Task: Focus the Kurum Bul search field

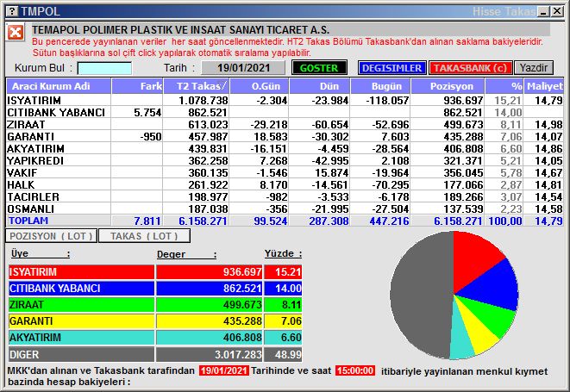Action: 104,68
